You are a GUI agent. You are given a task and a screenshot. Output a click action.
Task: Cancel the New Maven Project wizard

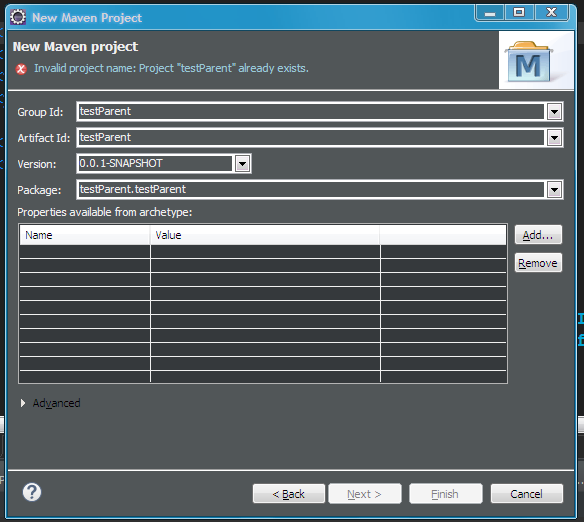(527, 494)
